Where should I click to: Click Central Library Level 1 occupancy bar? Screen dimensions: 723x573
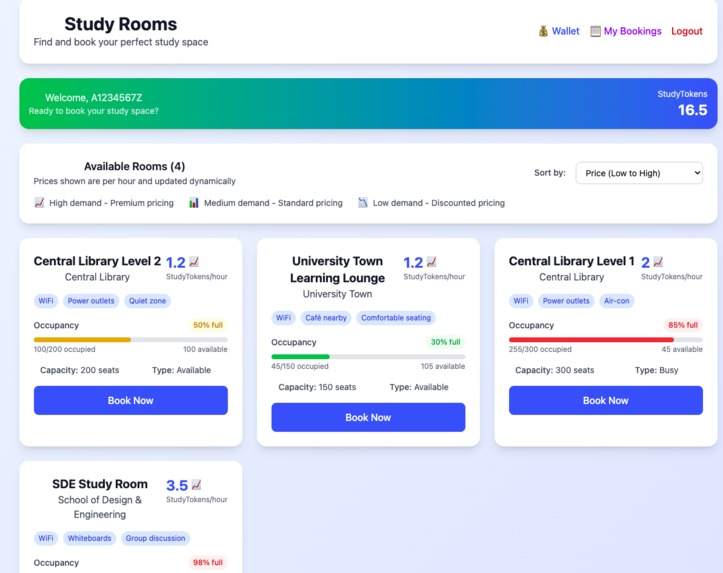tap(605, 340)
